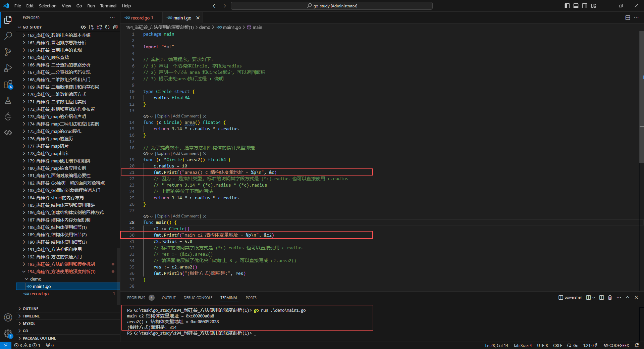Open remote window indicator in status bar
This screenshot has height=349, width=644.
[x=6, y=345]
